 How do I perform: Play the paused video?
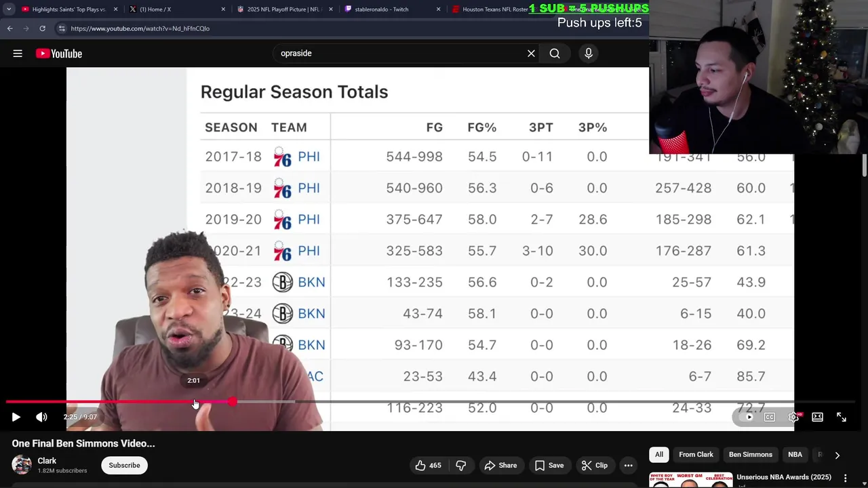[16, 417]
